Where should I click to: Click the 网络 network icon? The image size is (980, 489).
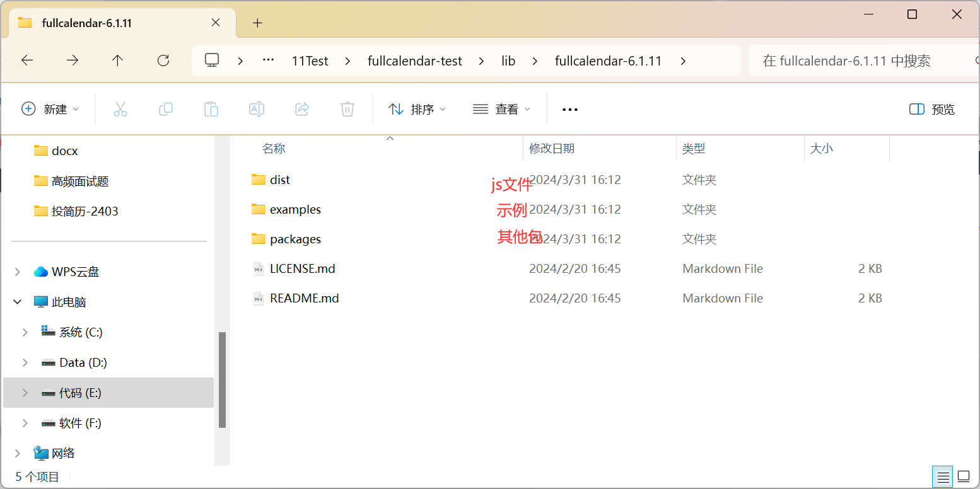[41, 453]
